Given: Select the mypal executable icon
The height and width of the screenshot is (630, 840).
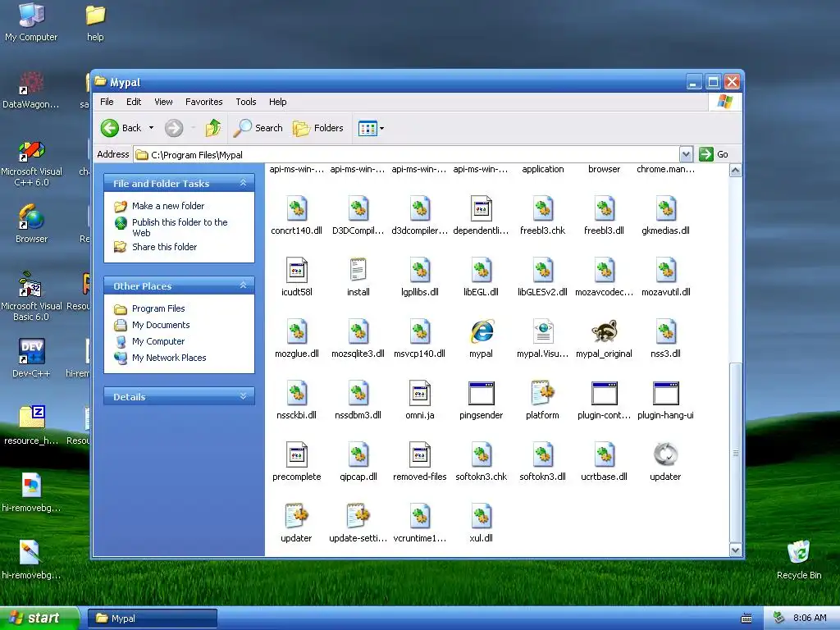Looking at the screenshot, I should click(481, 332).
